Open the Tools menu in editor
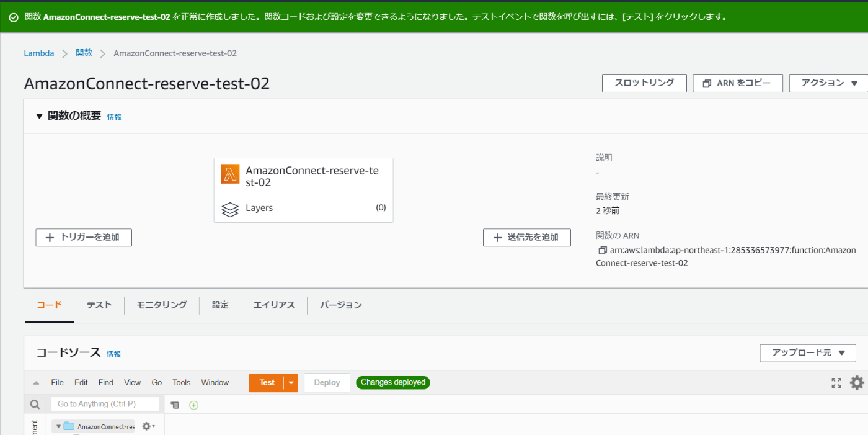The image size is (868, 435). point(182,383)
